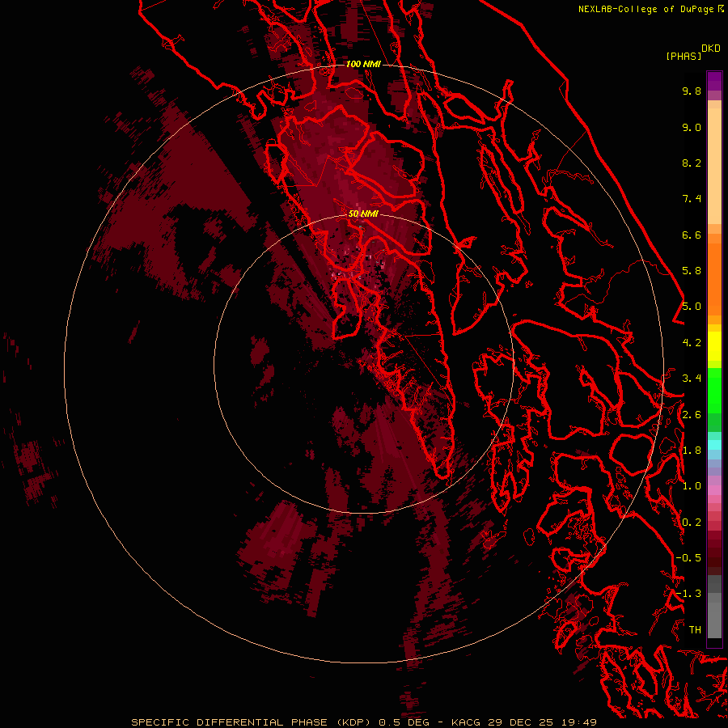The image size is (728, 728).
Task: Click the 9.0 value on the color scale
Action: click(x=692, y=127)
